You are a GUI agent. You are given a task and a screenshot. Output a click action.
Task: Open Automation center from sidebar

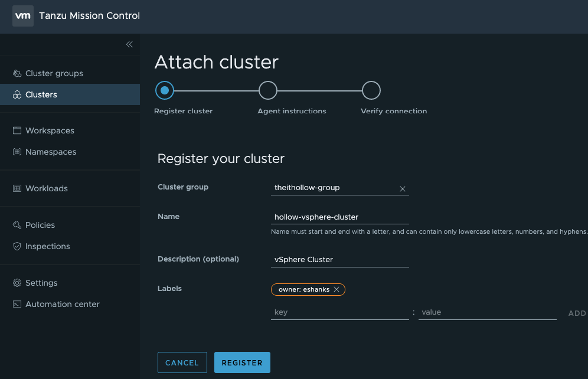point(62,304)
